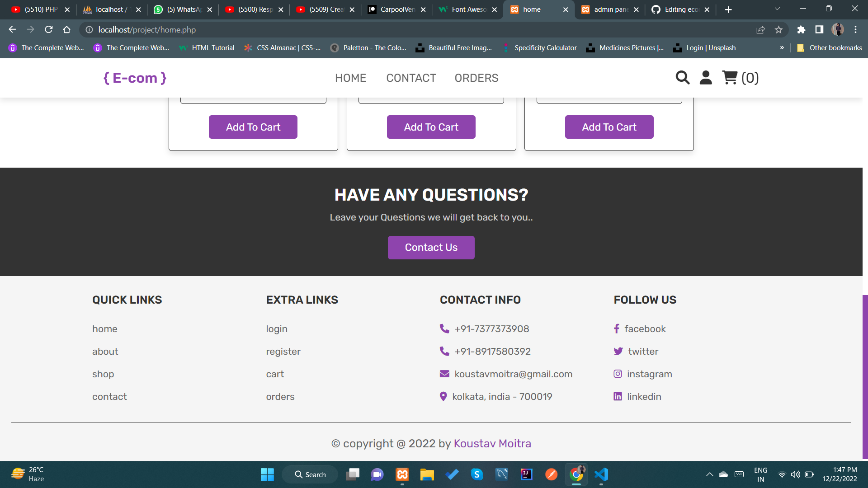868x488 pixels.
Task: Open the user account icon in header
Action: point(706,78)
